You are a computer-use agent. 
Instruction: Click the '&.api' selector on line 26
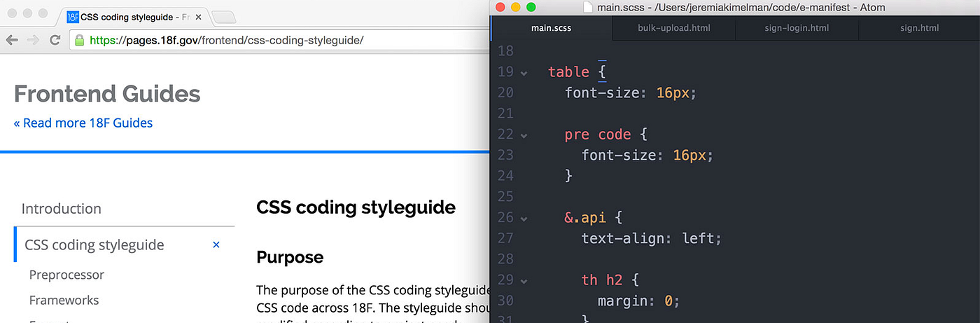[x=585, y=217]
